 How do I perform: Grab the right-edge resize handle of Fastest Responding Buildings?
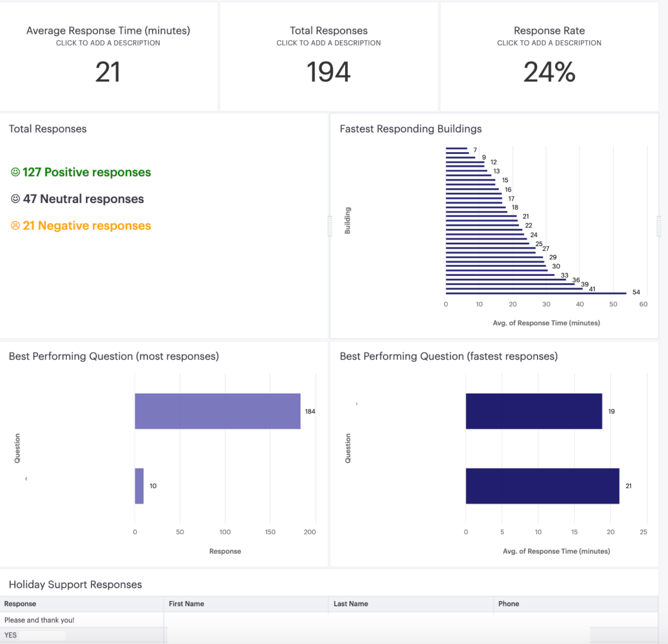pos(659,226)
